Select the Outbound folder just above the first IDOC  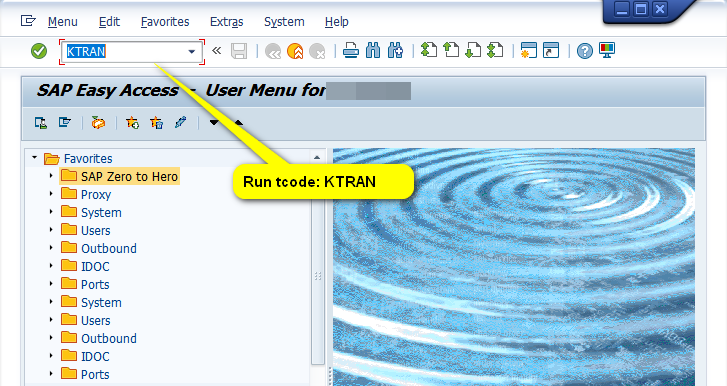click(109, 248)
